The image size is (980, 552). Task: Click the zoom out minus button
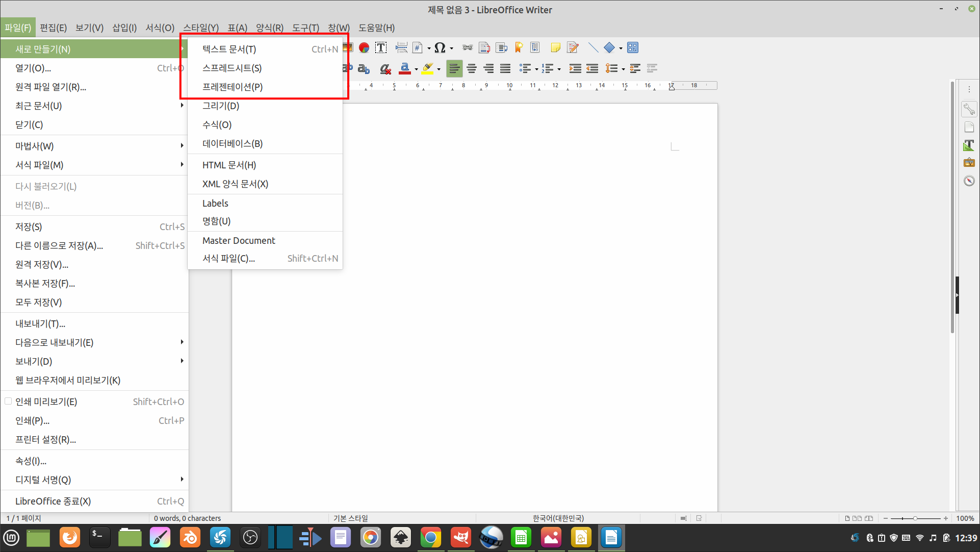[886, 518]
